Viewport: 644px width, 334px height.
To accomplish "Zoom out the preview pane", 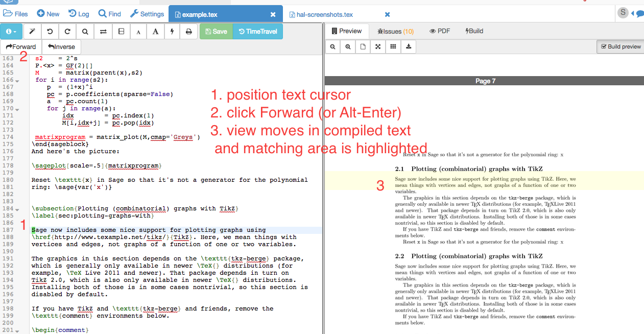I will click(x=332, y=46).
